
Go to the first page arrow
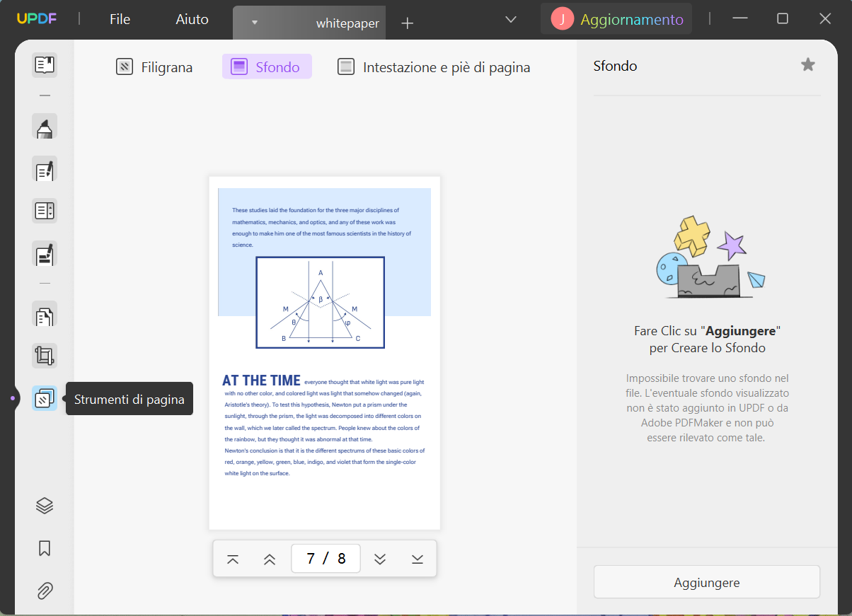233,559
